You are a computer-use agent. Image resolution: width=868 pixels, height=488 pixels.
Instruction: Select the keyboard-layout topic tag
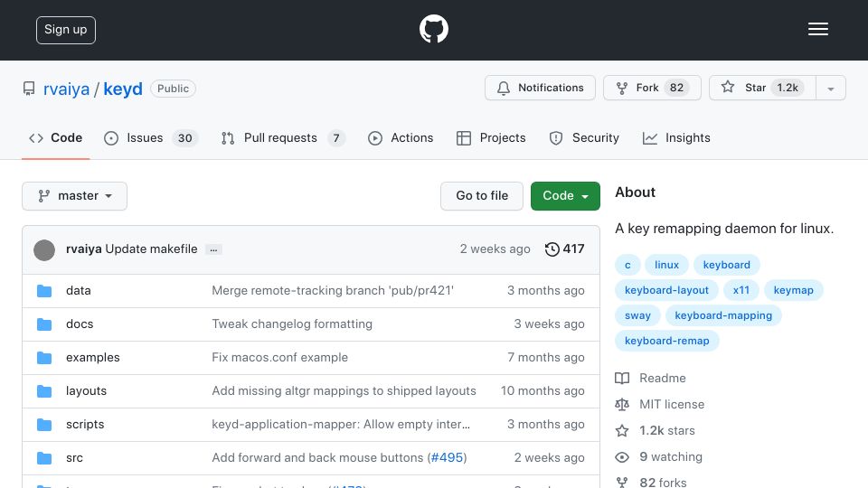[666, 290]
